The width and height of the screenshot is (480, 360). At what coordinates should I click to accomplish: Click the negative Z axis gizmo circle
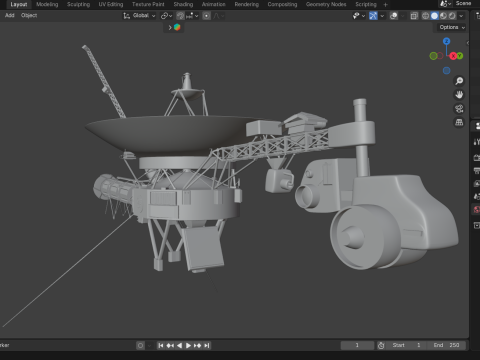tap(446, 71)
